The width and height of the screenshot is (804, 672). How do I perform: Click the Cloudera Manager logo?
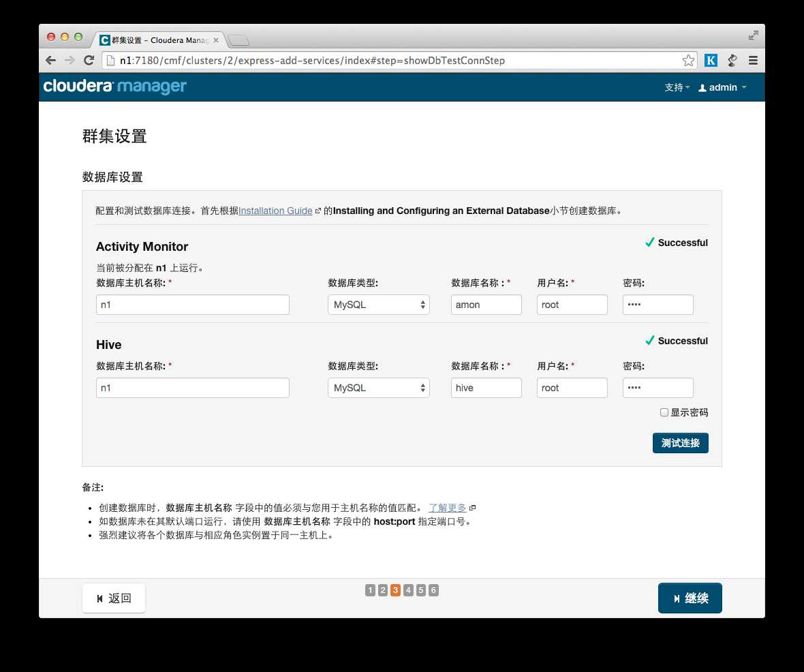click(115, 87)
